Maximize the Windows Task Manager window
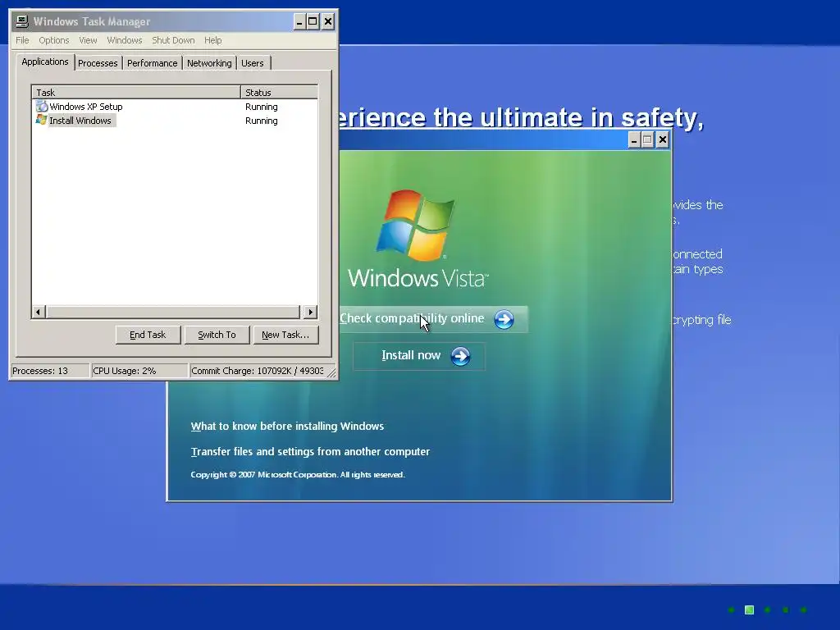840x630 pixels. click(313, 21)
